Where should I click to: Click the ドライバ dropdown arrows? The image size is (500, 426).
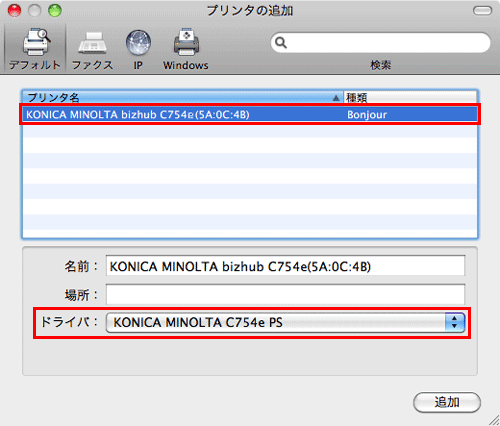pyautogui.click(x=454, y=322)
